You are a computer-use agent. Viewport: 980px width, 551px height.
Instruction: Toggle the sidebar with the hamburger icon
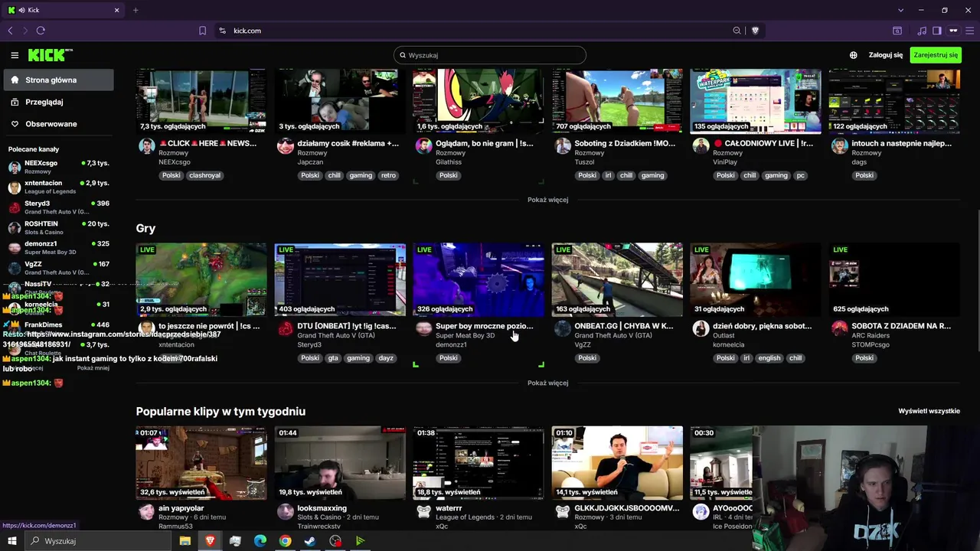15,55
